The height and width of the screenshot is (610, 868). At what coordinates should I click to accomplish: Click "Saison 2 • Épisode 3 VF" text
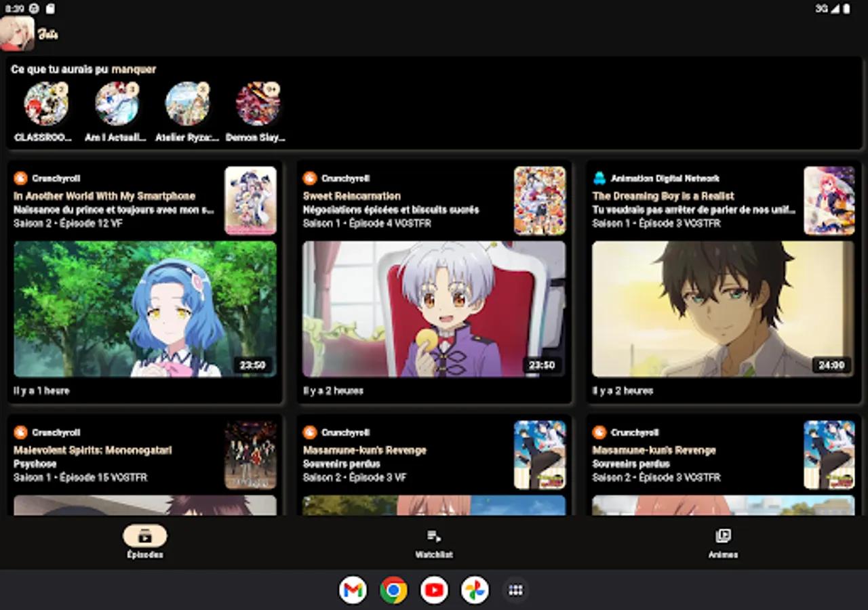pos(355,477)
